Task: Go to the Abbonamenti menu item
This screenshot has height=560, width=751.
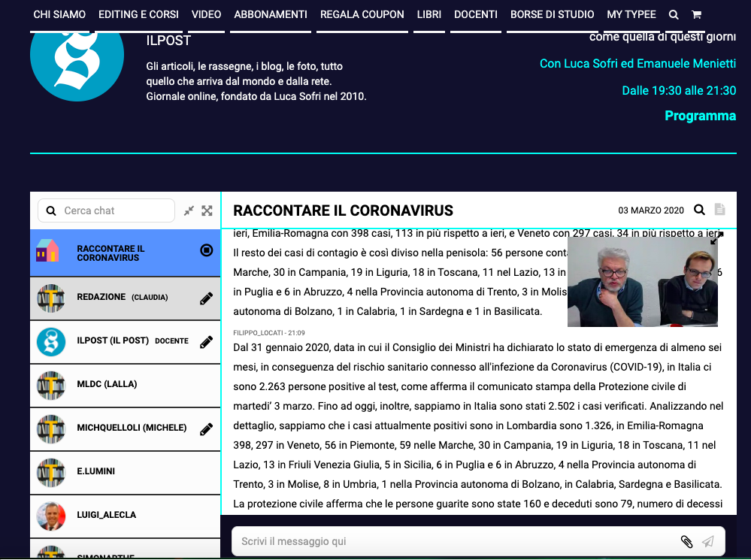Action: 271,15
